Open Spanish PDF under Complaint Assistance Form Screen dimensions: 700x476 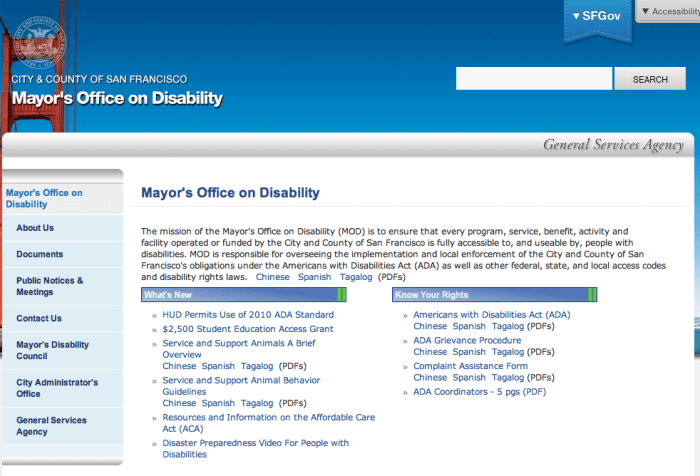click(x=469, y=378)
